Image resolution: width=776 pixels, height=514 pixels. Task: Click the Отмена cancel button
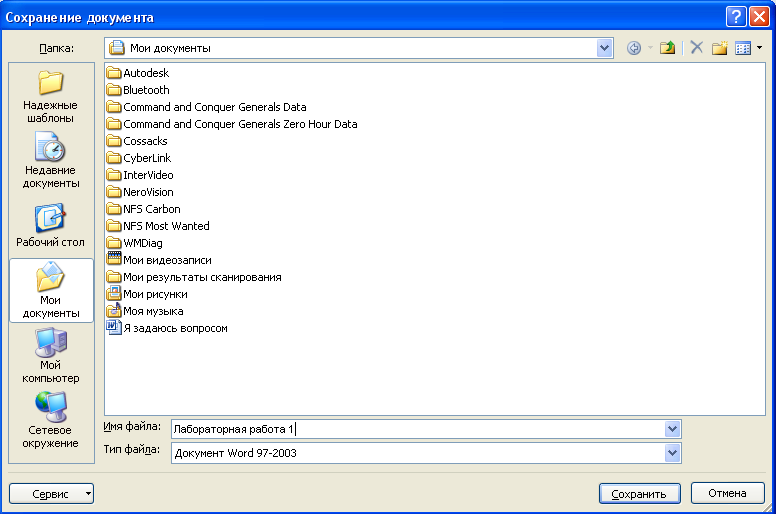pos(728,493)
